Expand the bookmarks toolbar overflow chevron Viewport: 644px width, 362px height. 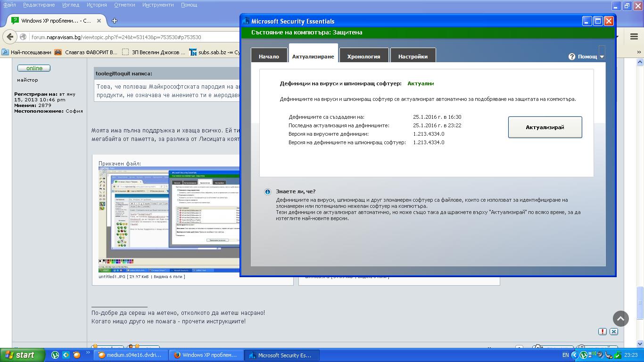click(639, 52)
